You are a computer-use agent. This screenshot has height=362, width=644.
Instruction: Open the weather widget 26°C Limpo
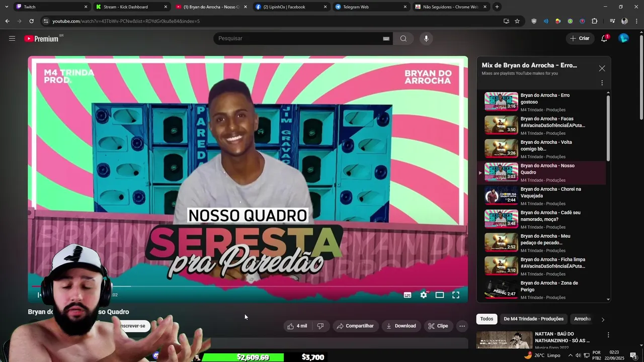tap(542, 355)
